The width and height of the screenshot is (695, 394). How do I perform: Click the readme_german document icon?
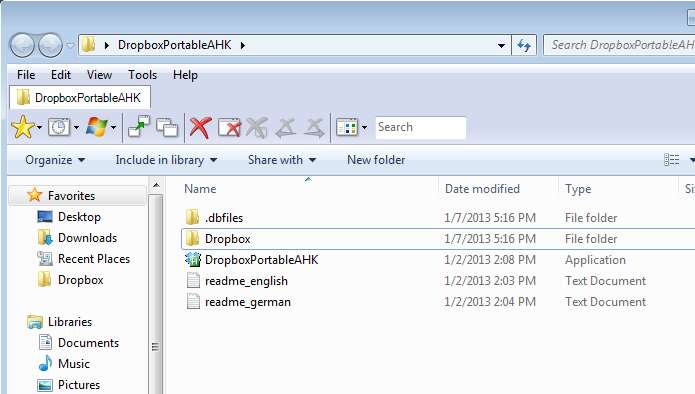[193, 301]
